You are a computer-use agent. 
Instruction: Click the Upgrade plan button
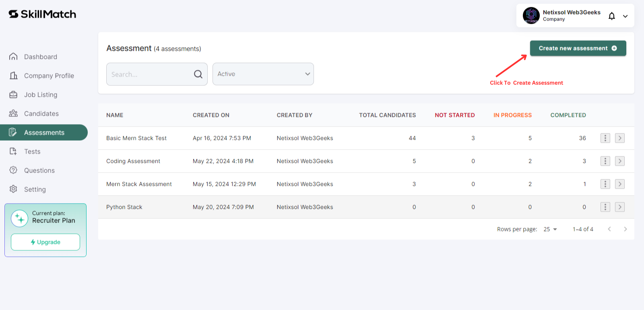tap(45, 242)
